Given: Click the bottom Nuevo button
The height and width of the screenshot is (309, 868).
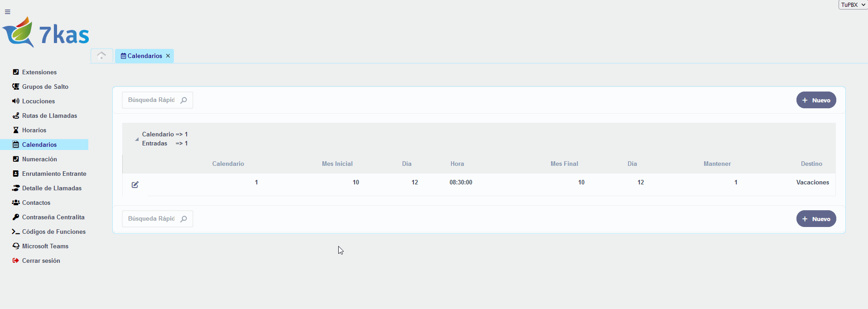Looking at the screenshot, I should click(x=816, y=219).
